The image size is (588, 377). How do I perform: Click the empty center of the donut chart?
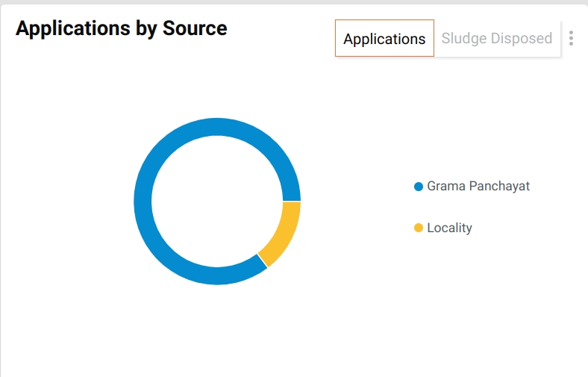(216, 202)
